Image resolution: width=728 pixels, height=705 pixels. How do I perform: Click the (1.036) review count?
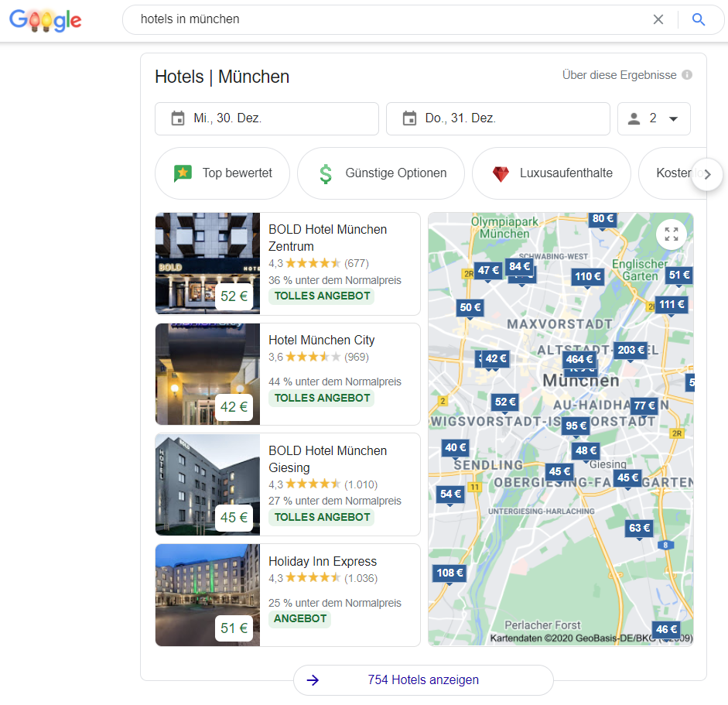(361, 578)
